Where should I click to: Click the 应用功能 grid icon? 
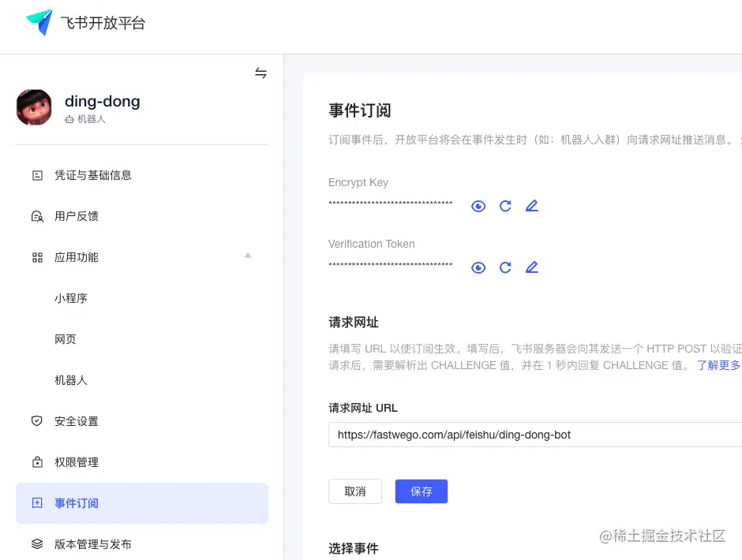(x=37, y=257)
